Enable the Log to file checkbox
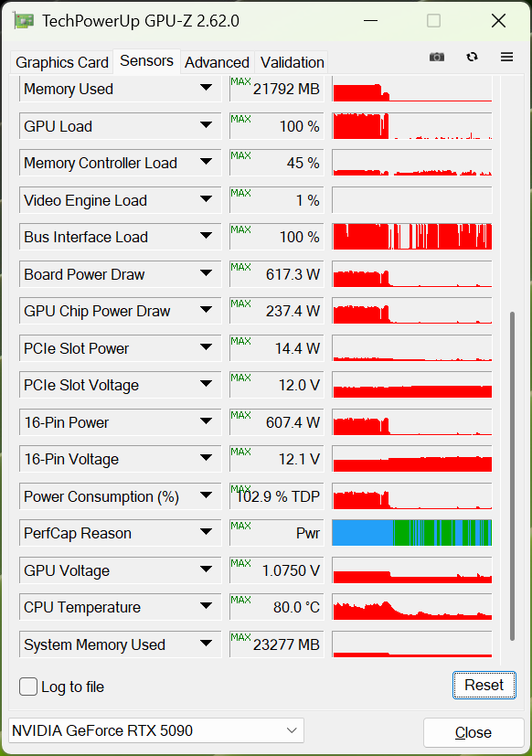Screen dimensions: 532x756 click(x=27, y=687)
